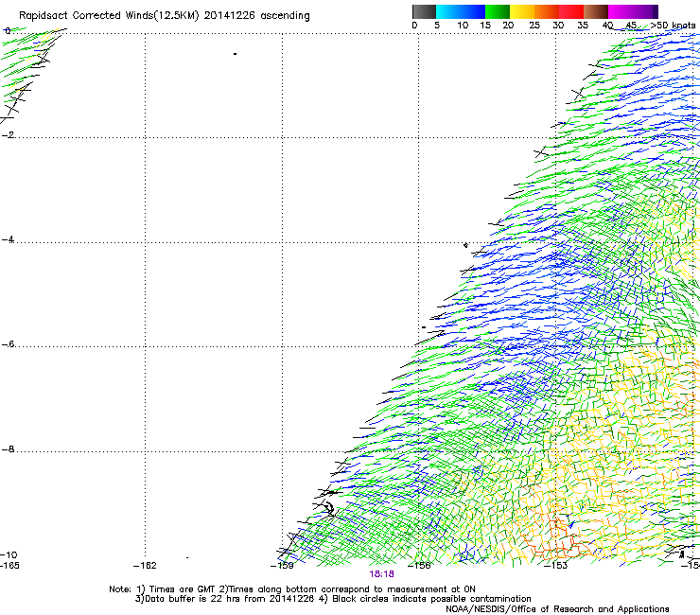The height and width of the screenshot is (615, 700).
Task: Click the -165 longitude axis label
Action: click(x=9, y=566)
